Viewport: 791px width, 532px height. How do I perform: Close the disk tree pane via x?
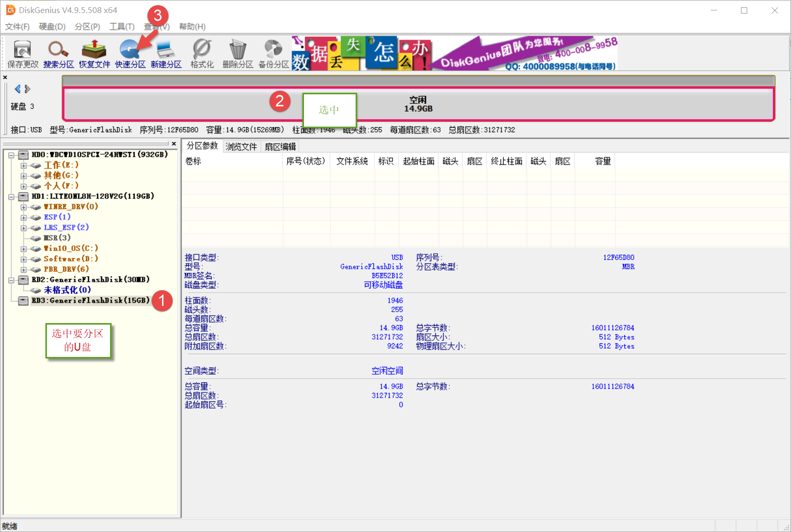(174, 144)
